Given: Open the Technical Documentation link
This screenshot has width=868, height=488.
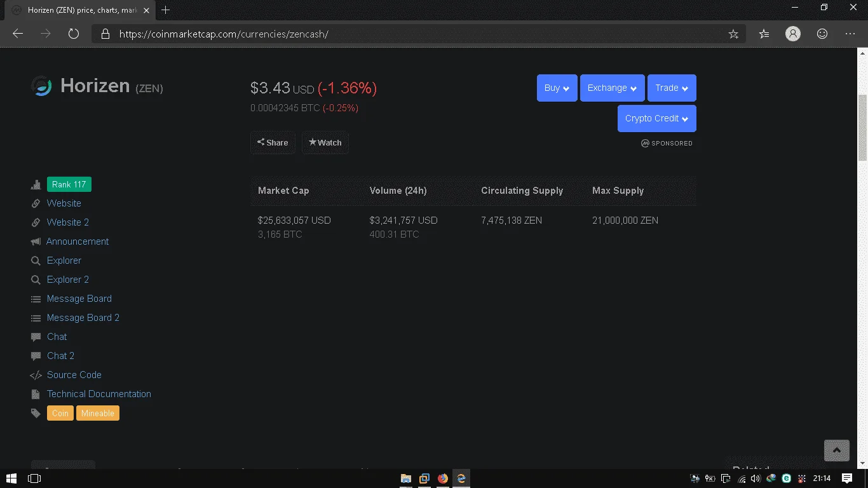Looking at the screenshot, I should coord(99,394).
